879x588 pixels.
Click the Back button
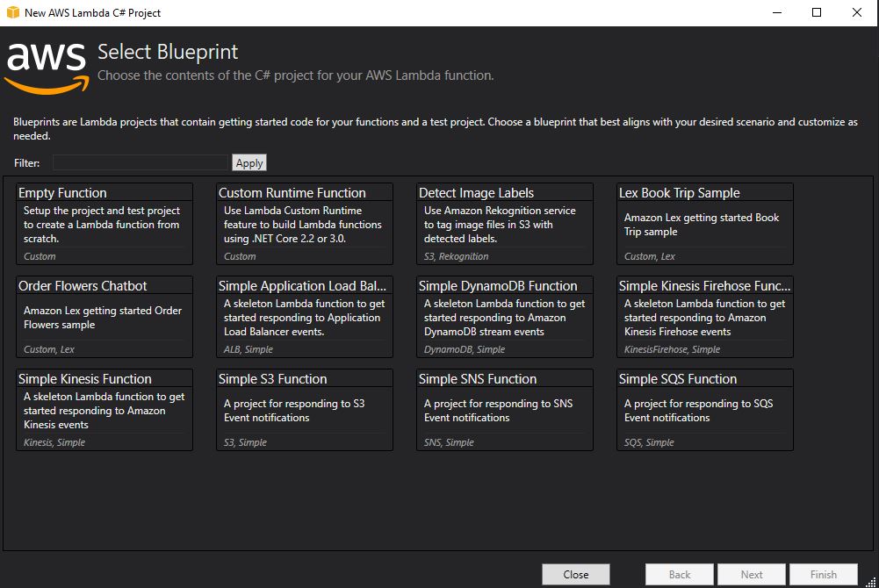[680, 575]
